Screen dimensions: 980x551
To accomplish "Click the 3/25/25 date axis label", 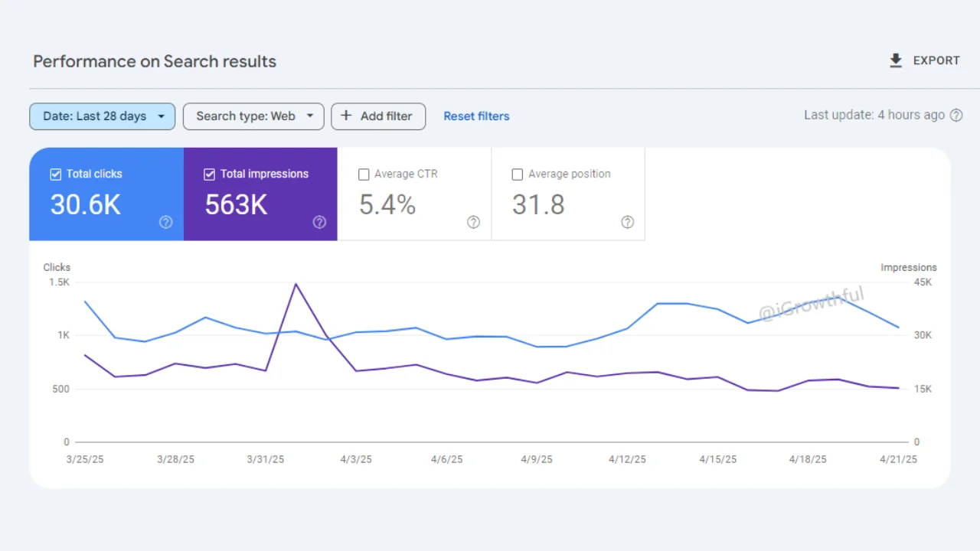I will point(86,459).
